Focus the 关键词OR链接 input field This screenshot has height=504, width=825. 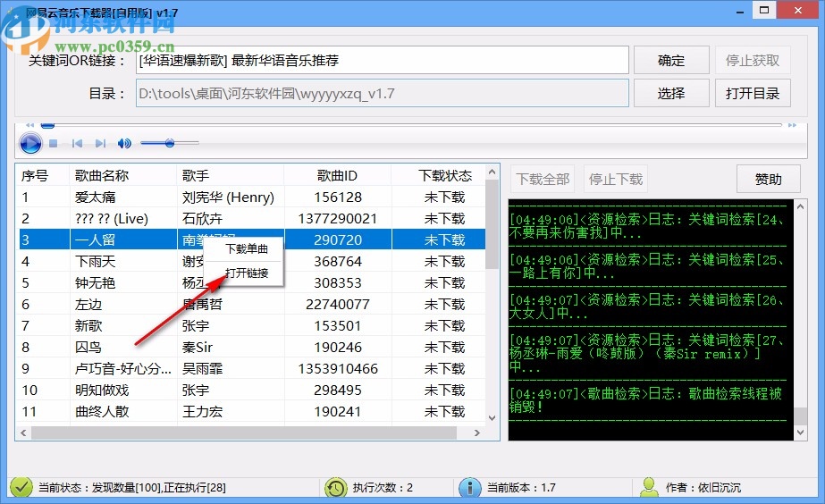(x=383, y=60)
